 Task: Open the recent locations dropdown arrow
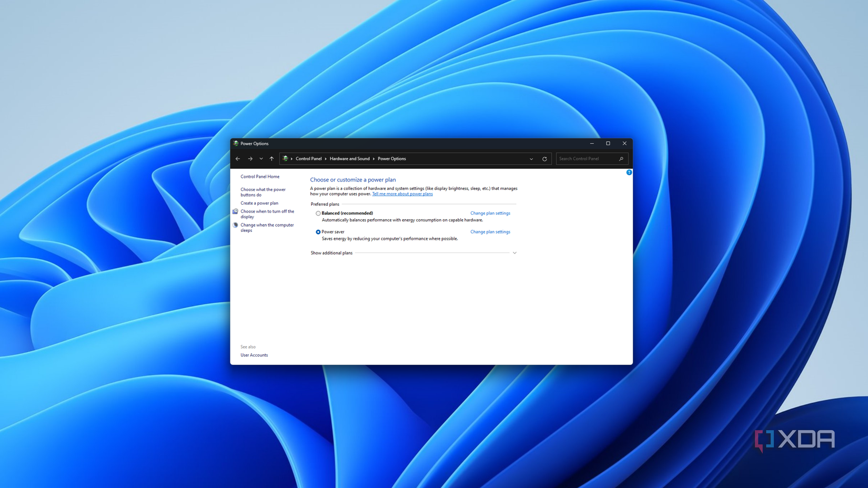261,159
